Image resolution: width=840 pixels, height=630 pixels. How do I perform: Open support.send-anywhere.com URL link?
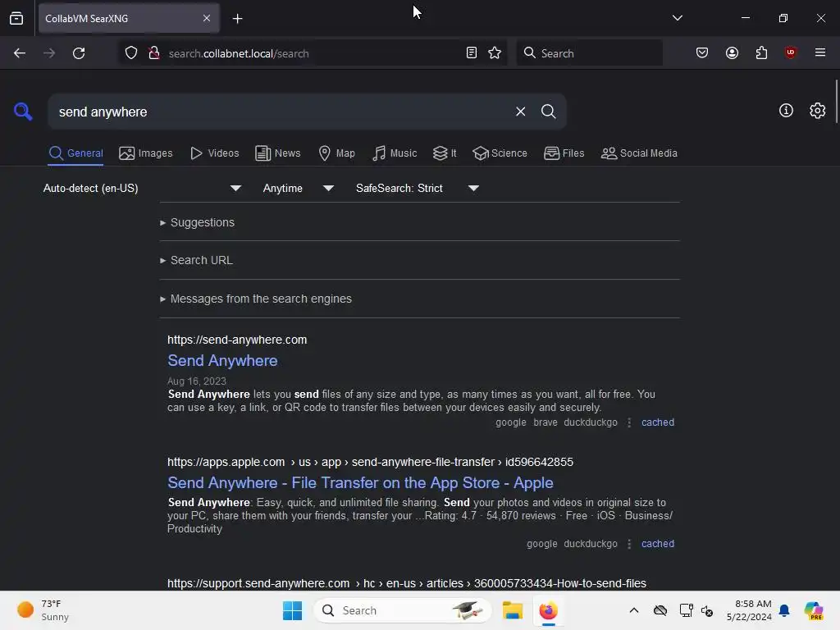tap(406, 583)
